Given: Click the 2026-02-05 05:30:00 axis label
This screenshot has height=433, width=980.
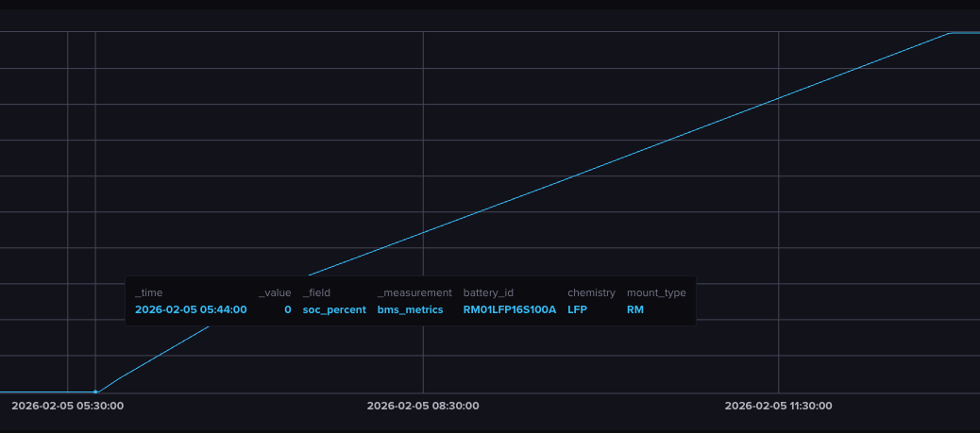Looking at the screenshot, I should coord(67,406).
